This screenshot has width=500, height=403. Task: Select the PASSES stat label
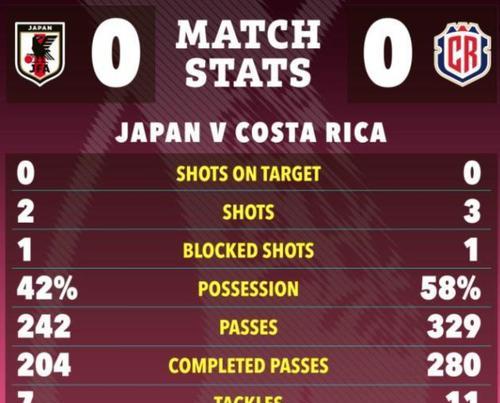click(248, 327)
